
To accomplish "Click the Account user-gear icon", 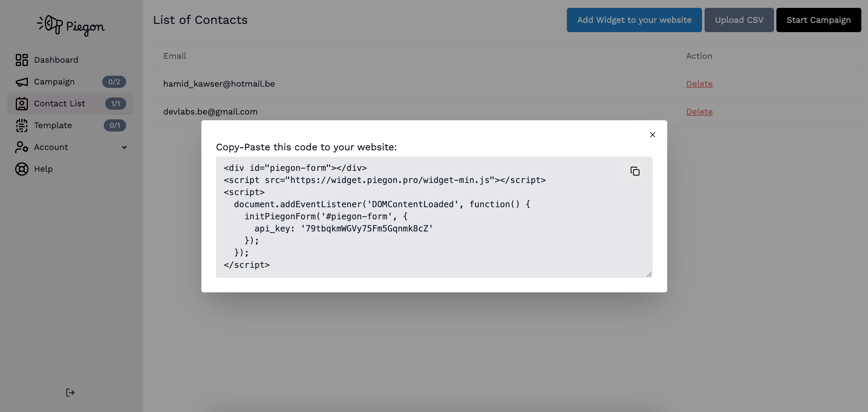I will pos(22,147).
